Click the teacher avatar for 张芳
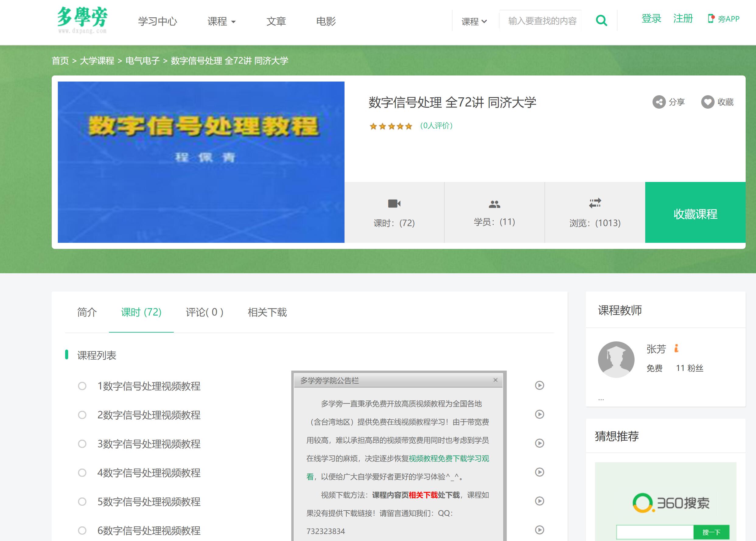 click(x=616, y=360)
